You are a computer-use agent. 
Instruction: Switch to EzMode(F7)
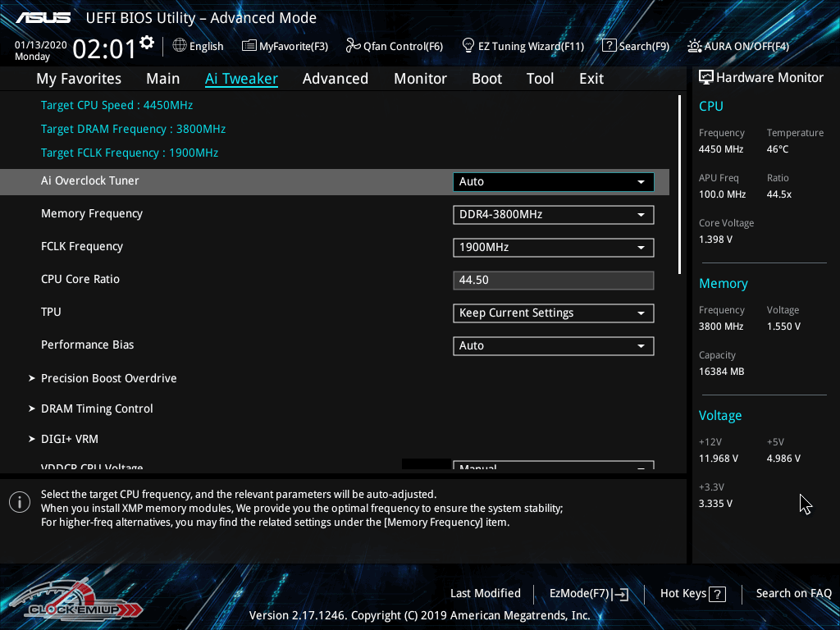pos(588,594)
